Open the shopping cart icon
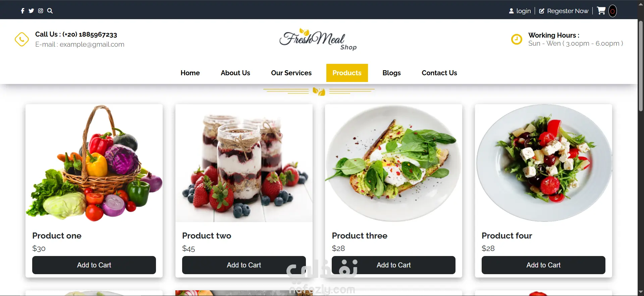Viewport: 644px width, 296px height. tap(601, 11)
